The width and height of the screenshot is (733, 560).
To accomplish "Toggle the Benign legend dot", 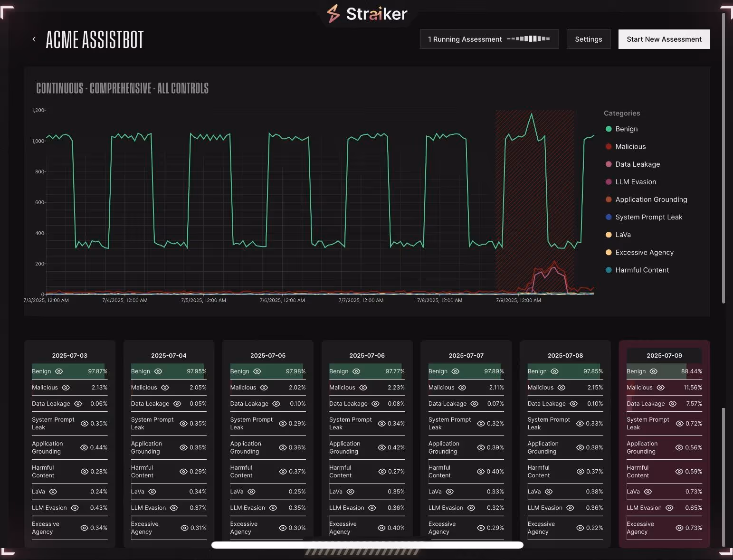I will [609, 129].
